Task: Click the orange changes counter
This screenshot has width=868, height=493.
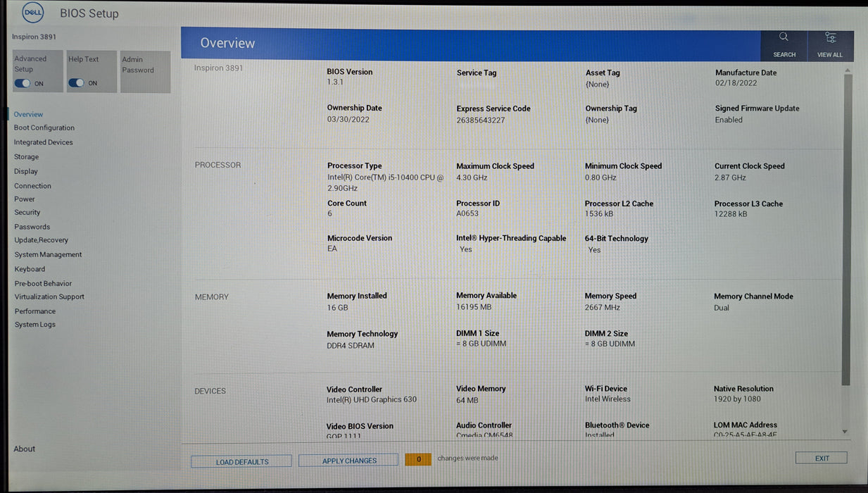Action: click(x=418, y=459)
